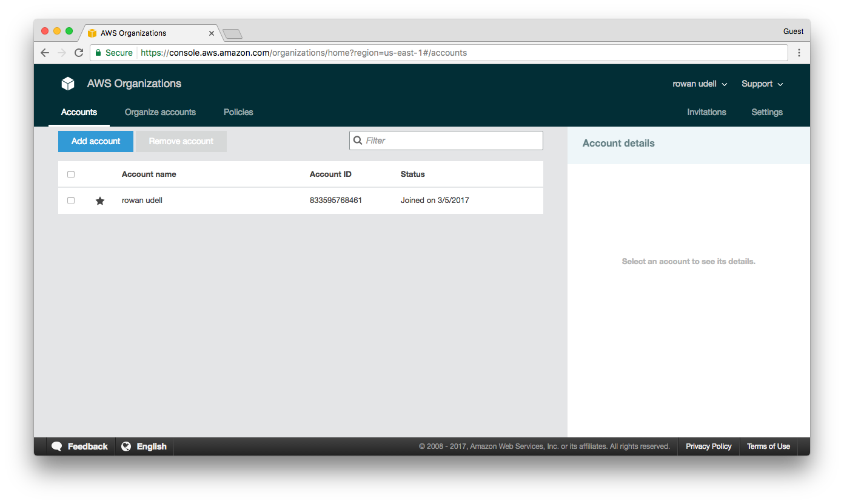Click the Account name column header
The image size is (844, 504).
[149, 174]
